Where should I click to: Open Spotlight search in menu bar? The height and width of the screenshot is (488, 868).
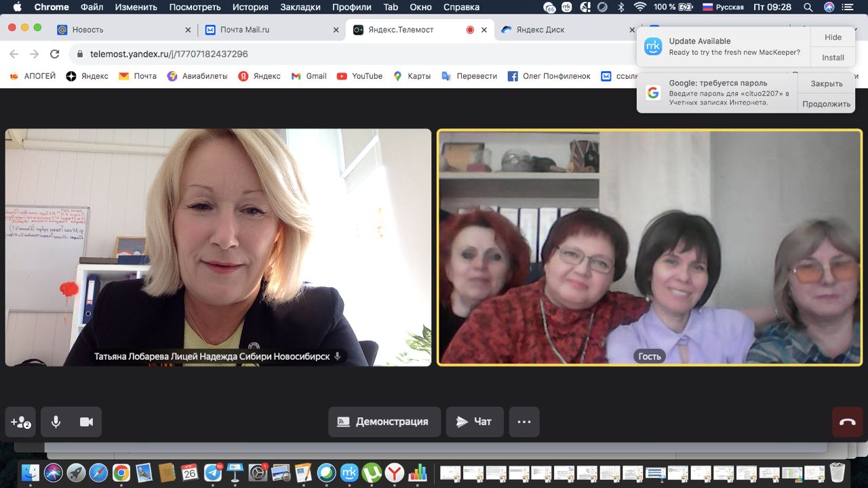click(808, 7)
